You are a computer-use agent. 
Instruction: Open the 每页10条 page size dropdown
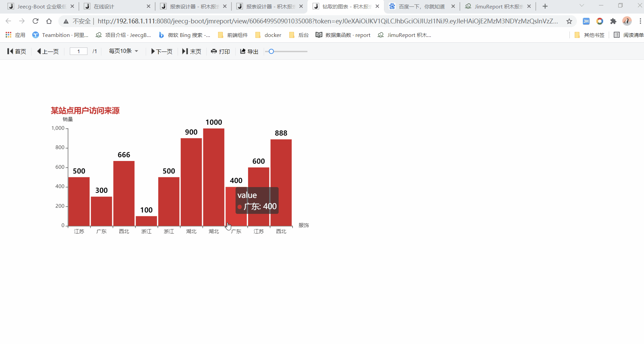(123, 51)
